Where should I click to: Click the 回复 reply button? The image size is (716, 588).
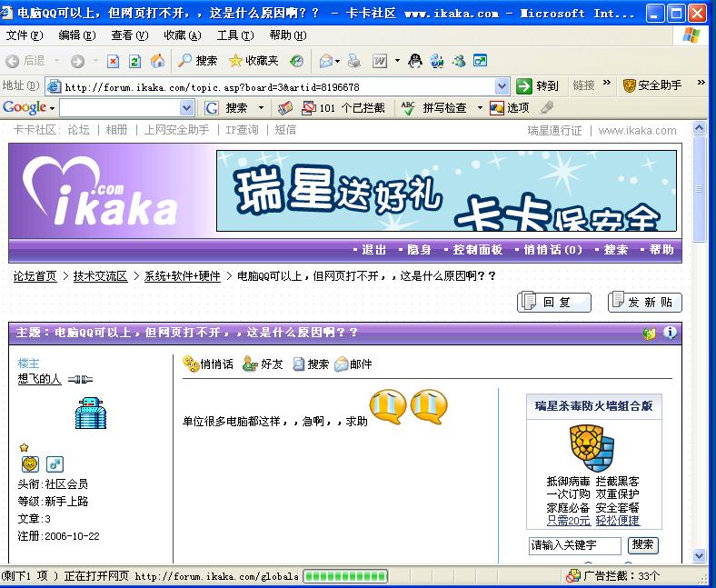[x=554, y=302]
